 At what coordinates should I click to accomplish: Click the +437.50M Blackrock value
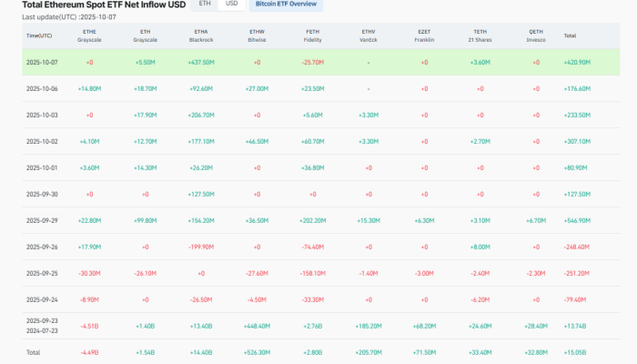[200, 62]
